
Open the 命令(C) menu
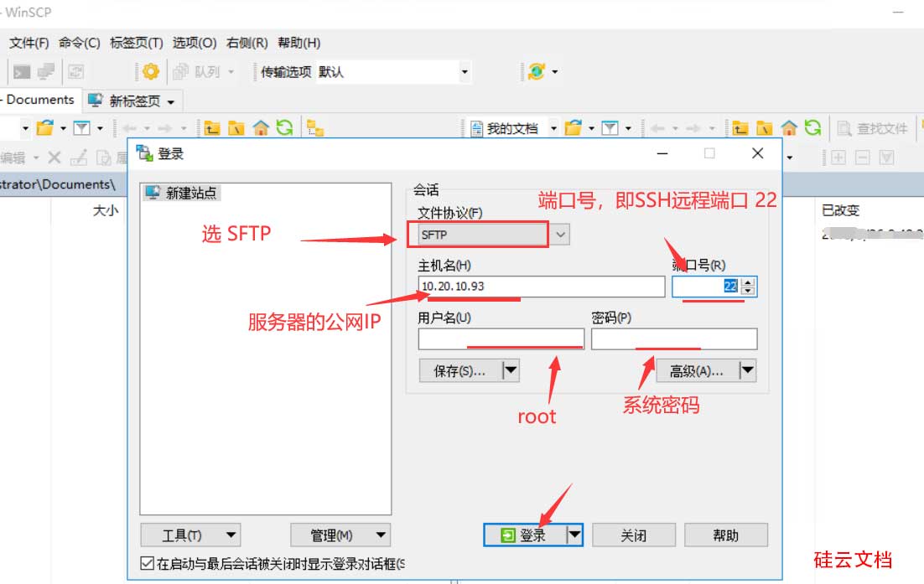79,43
